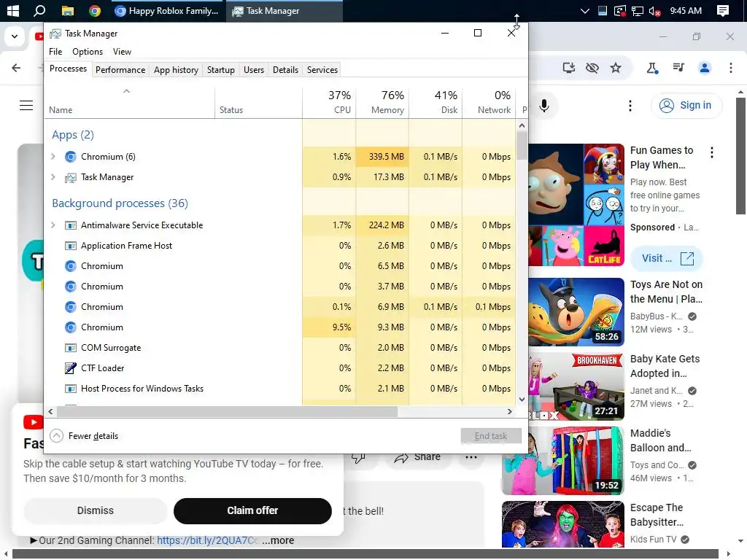Click the muted volume tray icon

click(x=654, y=10)
